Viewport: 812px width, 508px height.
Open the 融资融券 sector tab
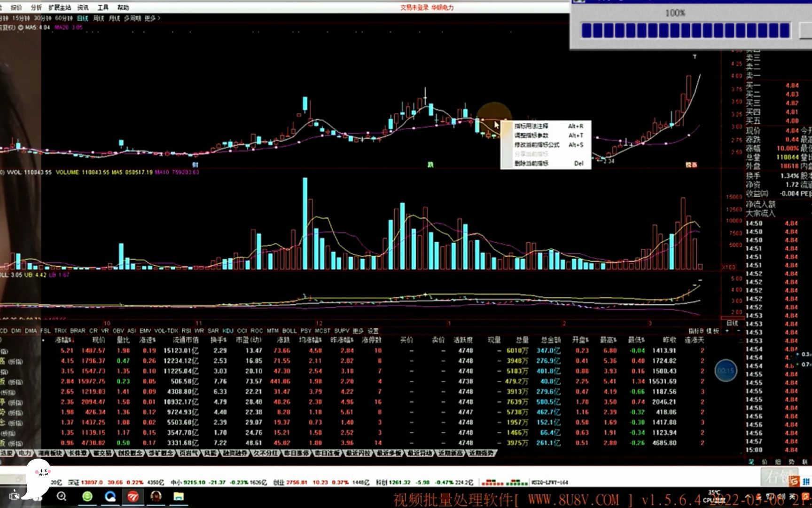coord(235,453)
